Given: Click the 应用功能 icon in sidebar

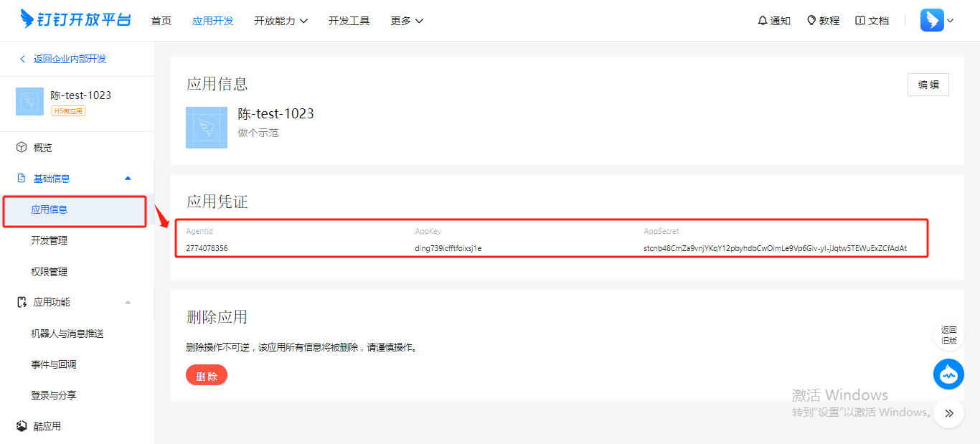Looking at the screenshot, I should pos(22,302).
